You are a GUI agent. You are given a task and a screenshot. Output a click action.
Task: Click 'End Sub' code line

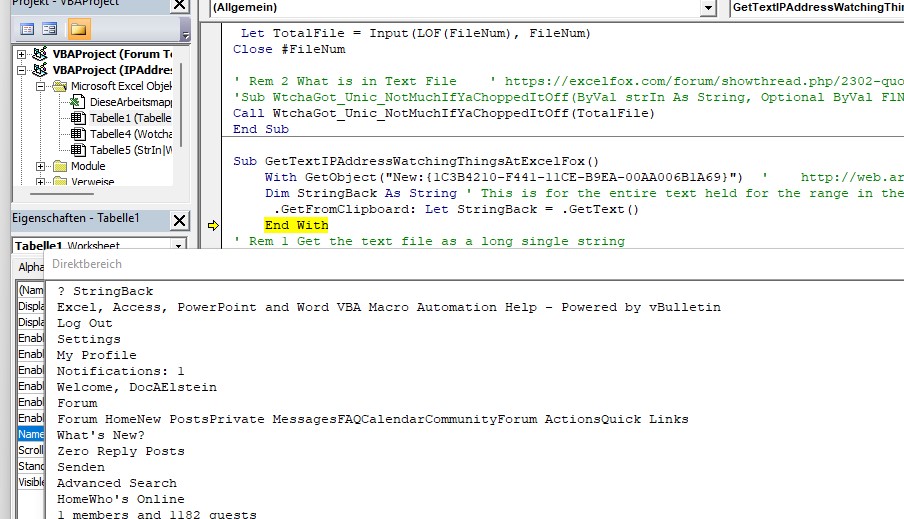pyautogui.click(x=261, y=129)
